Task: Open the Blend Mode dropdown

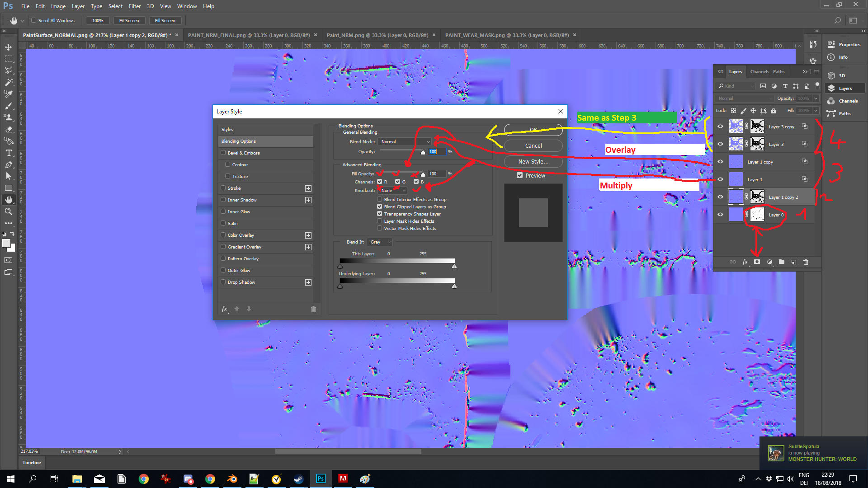Action: 405,142
